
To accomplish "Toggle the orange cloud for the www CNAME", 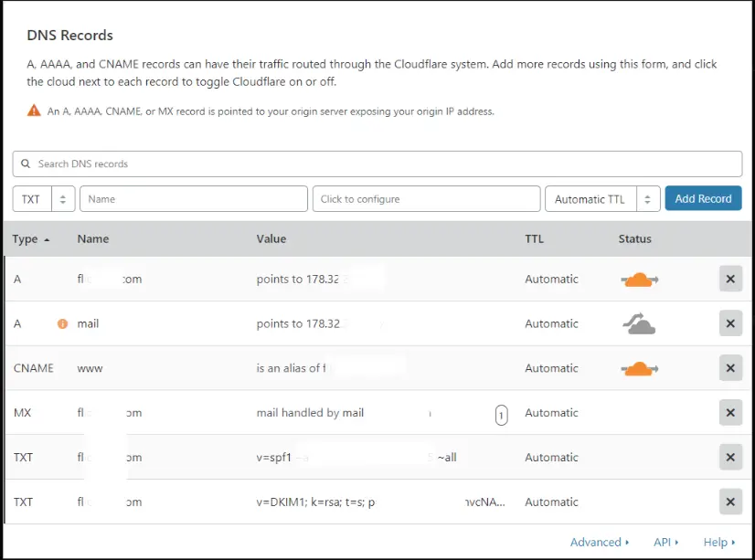I will (640, 369).
